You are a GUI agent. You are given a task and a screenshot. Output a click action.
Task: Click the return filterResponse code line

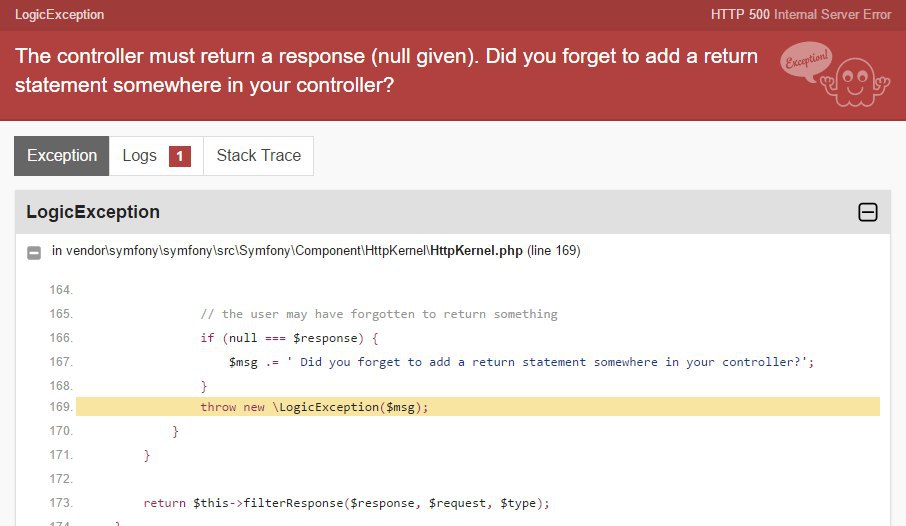pyautogui.click(x=347, y=502)
